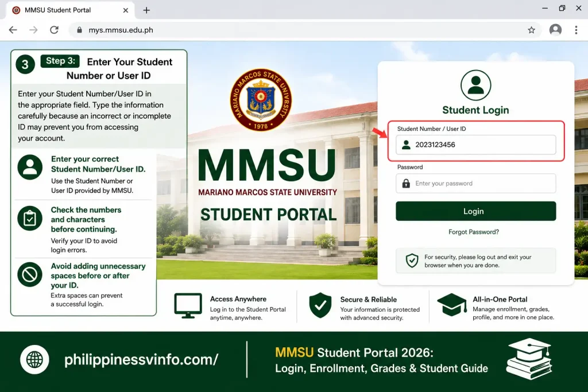The image size is (588, 392).
Task: Click the MMSU Student Portal 2026 footer title
Action: point(354,352)
